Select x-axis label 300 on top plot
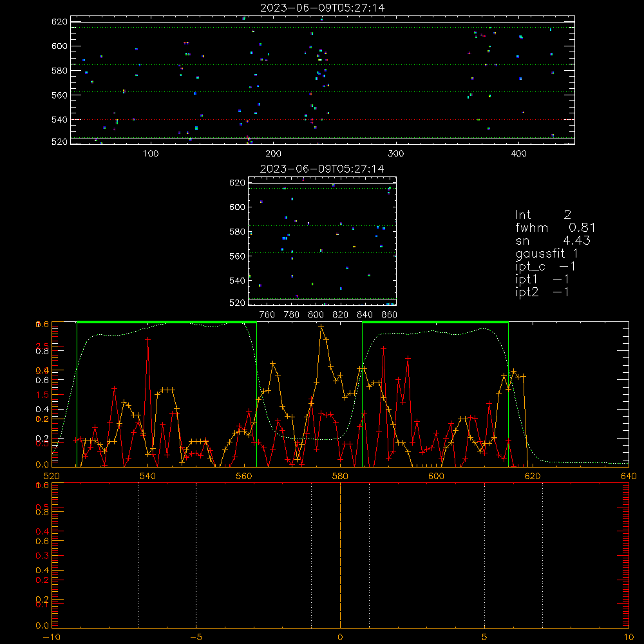The height and width of the screenshot is (644, 644). point(396,154)
